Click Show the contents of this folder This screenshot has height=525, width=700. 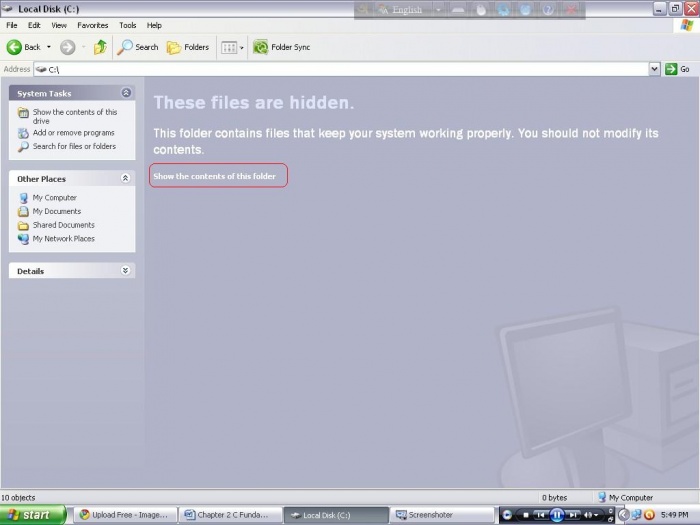click(x=214, y=176)
